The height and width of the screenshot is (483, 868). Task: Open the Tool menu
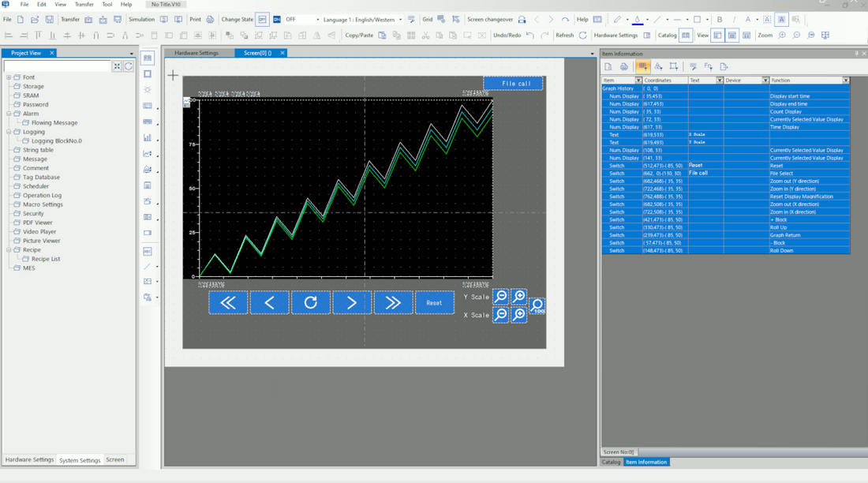click(107, 4)
